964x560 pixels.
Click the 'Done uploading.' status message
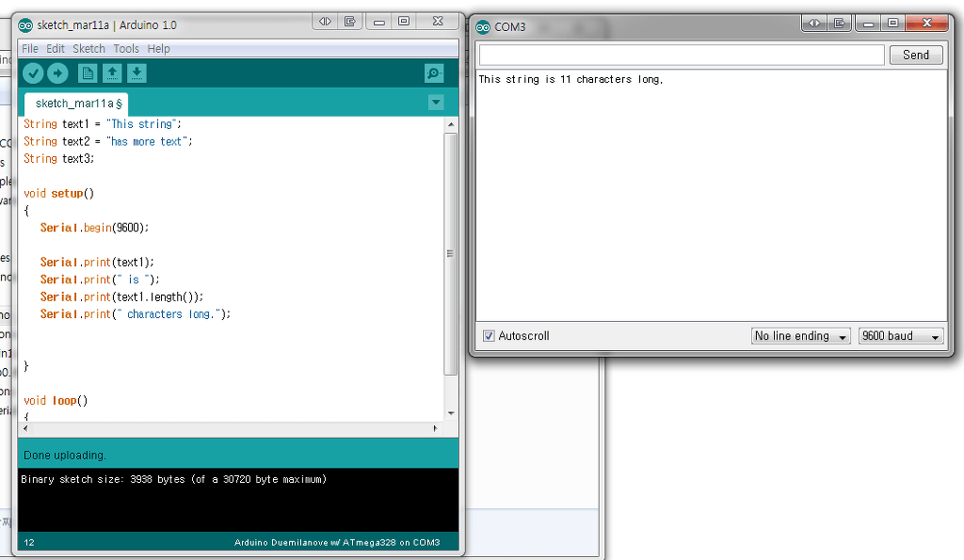click(x=65, y=456)
